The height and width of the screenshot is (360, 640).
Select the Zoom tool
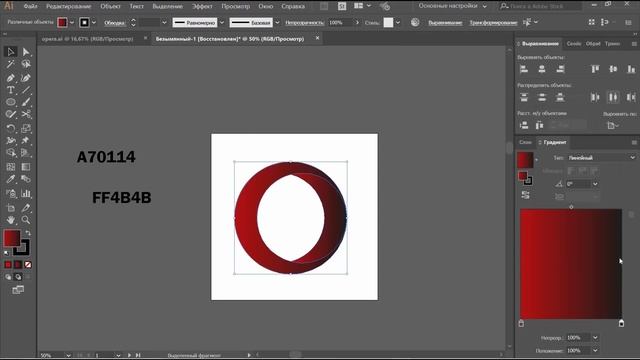point(26,220)
